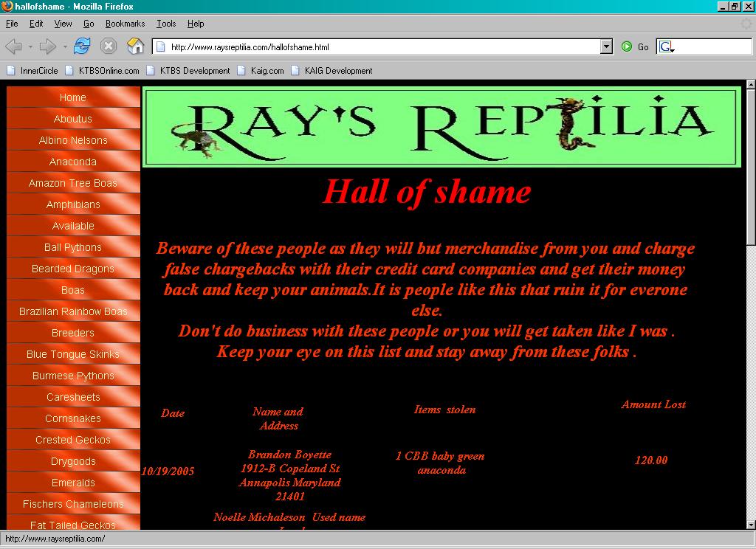Open the Kaig.com bookmark
This screenshot has width=756, height=549.
click(261, 71)
